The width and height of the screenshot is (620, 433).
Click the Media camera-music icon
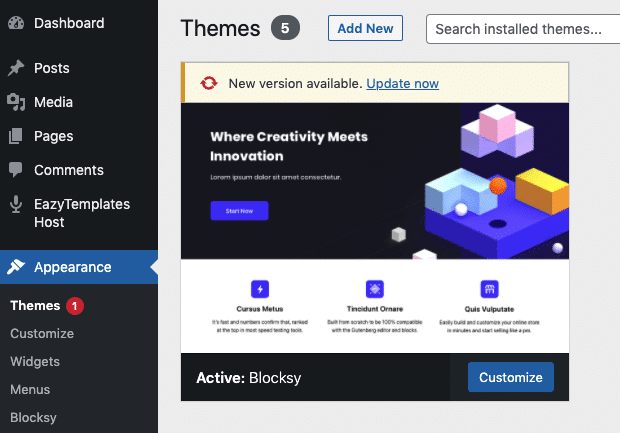click(16, 102)
